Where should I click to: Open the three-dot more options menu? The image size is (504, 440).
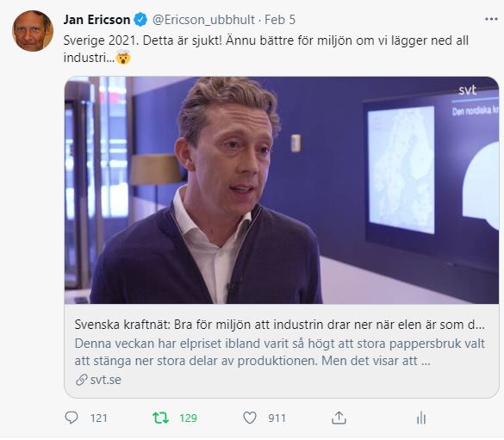pyautogui.click(x=491, y=19)
